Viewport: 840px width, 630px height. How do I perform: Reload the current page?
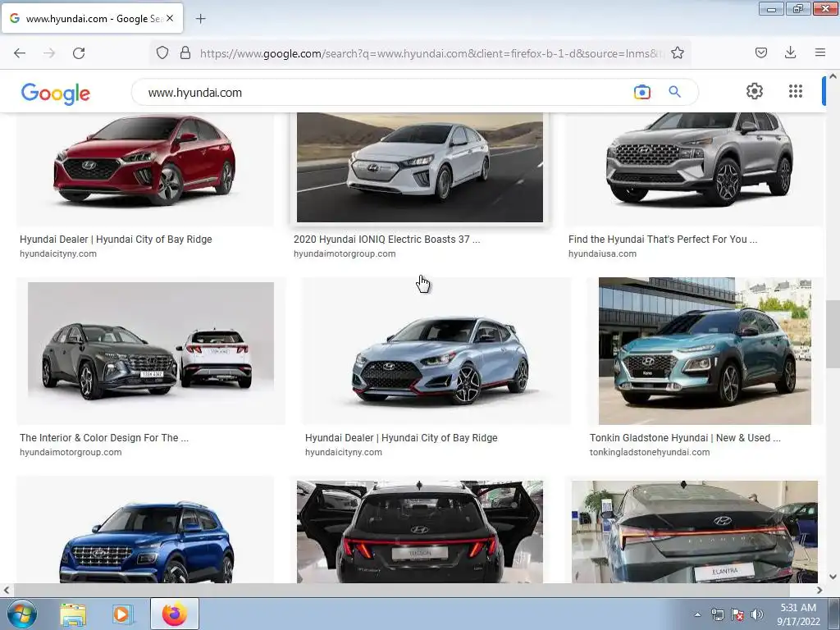(79, 53)
